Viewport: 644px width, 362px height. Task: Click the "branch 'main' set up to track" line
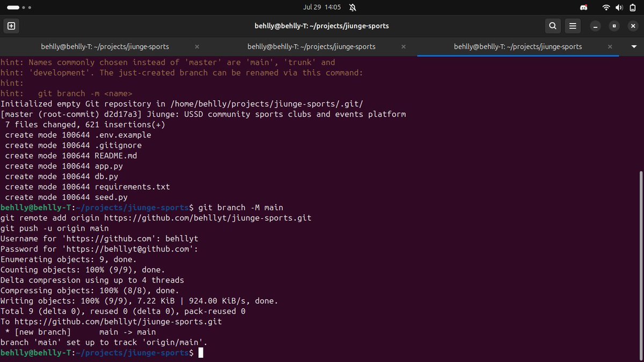[104, 342]
